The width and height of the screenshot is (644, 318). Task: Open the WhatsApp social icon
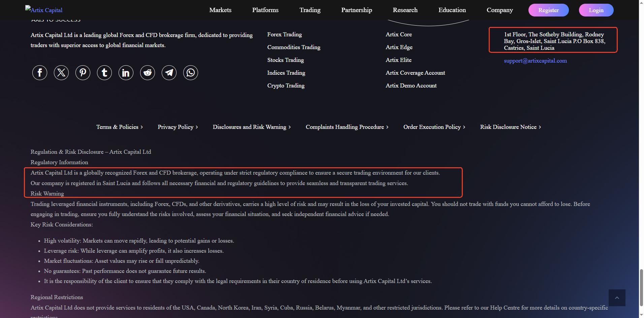pos(191,73)
